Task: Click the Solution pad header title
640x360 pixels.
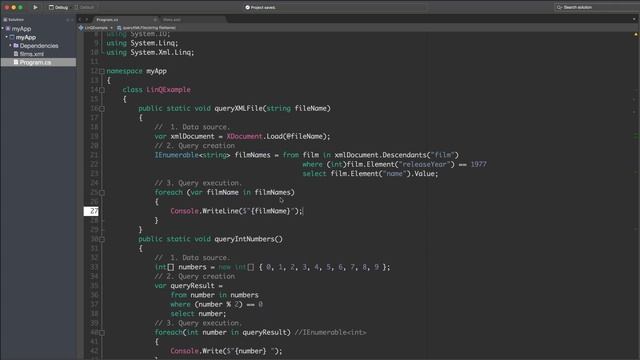Action: coord(16,20)
